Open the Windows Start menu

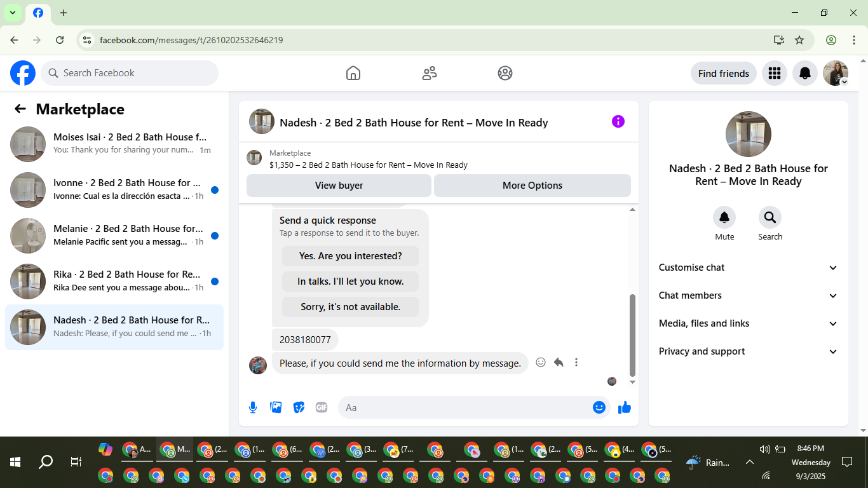15,462
